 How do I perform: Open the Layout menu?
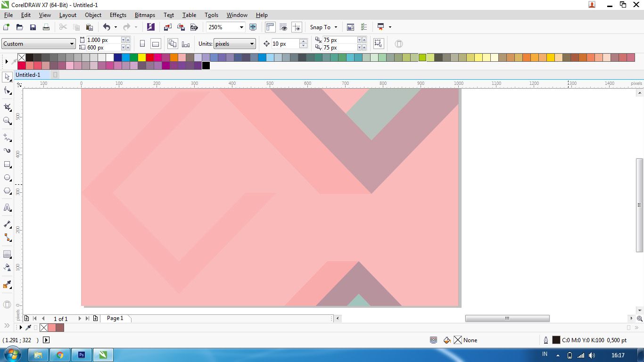click(x=67, y=15)
